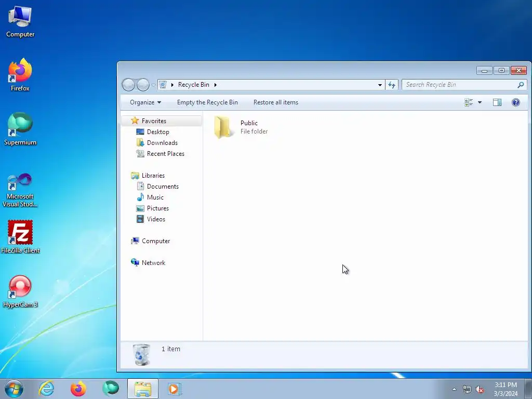Viewport: 532px width, 399px height.
Task: Click the Back navigation arrow button
Action: pyautogui.click(x=128, y=85)
